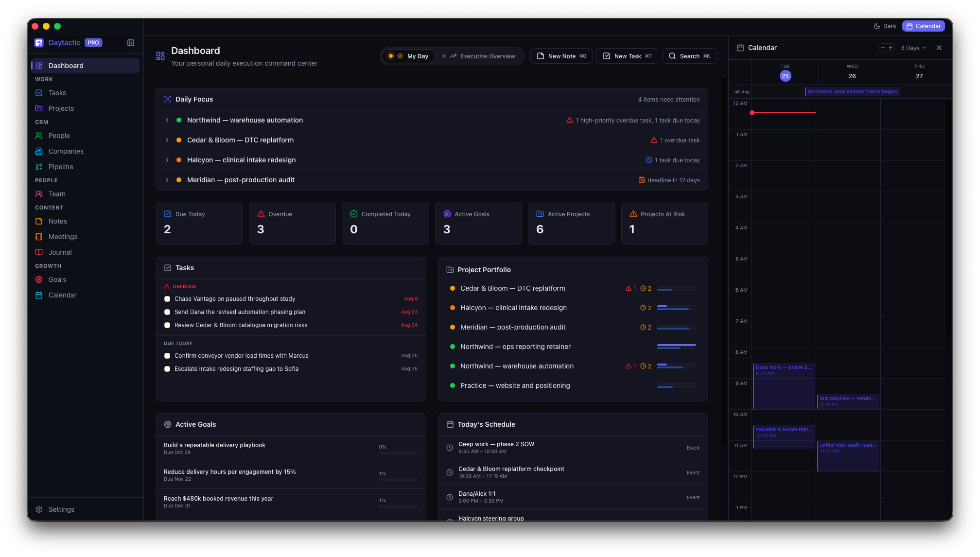This screenshot has width=980, height=557.
Task: Click the Projects folder icon in the sidebar
Action: coord(39,108)
